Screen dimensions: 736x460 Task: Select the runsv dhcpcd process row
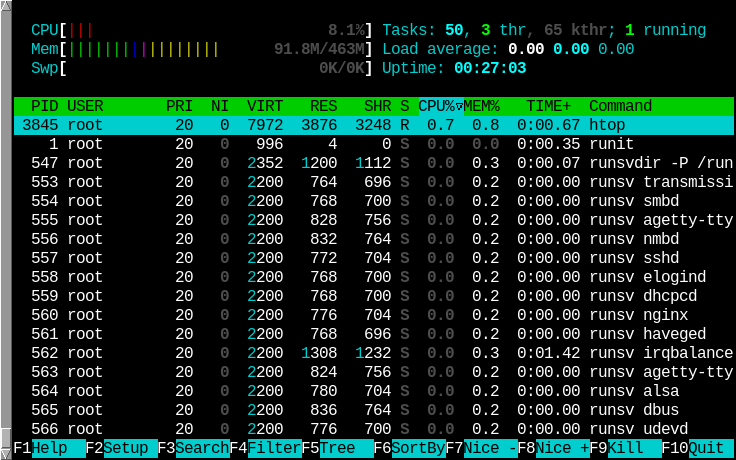tap(374, 296)
